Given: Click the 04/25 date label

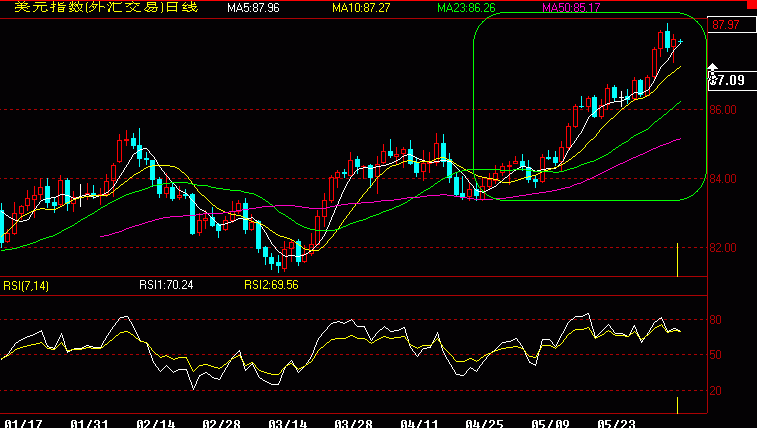Looking at the screenshot, I should point(484,424).
